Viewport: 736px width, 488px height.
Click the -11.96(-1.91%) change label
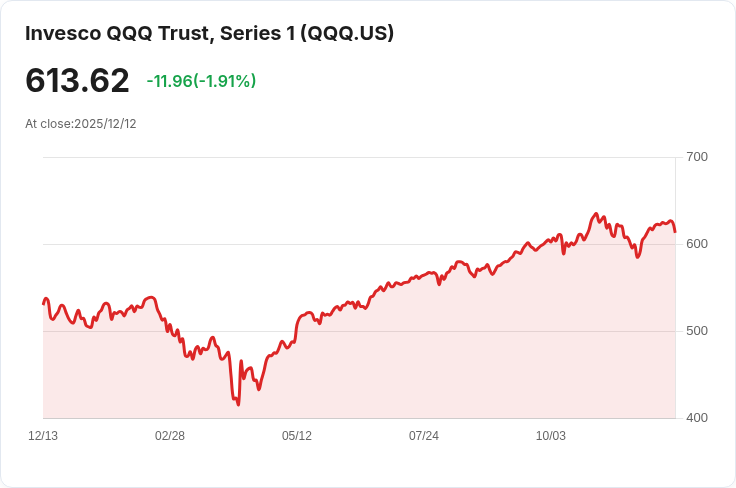(201, 81)
